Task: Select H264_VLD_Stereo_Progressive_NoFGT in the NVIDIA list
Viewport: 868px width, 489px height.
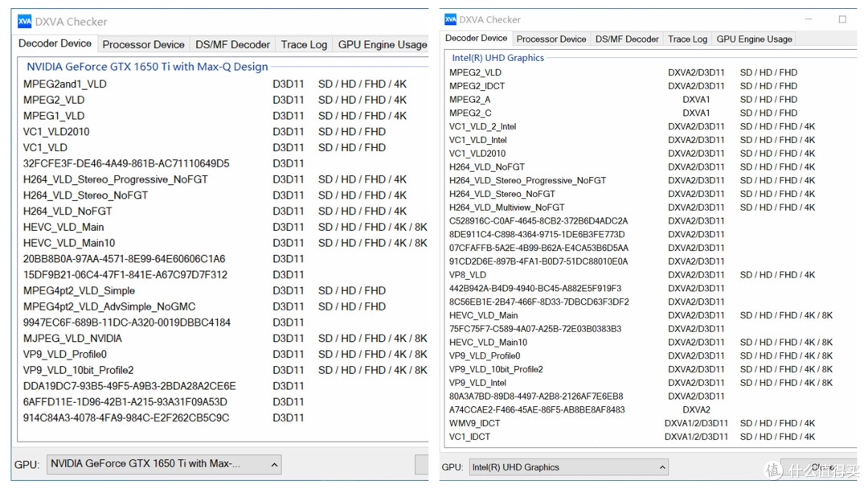Action: pos(215,179)
